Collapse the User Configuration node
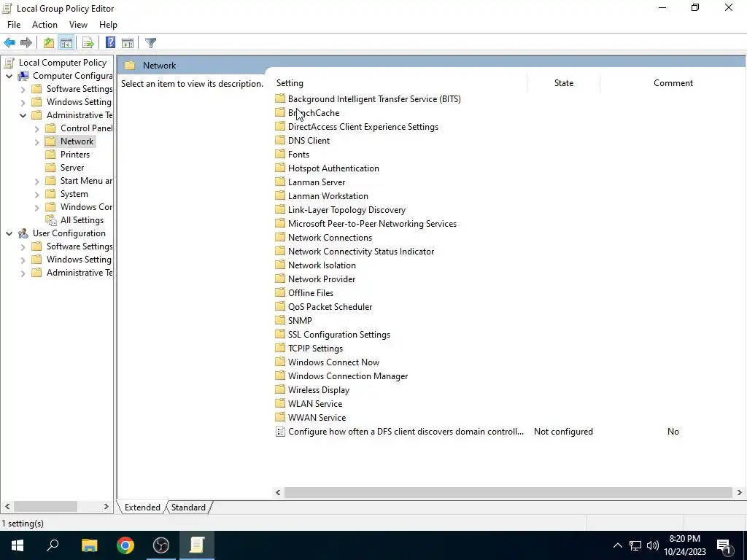 click(x=9, y=233)
